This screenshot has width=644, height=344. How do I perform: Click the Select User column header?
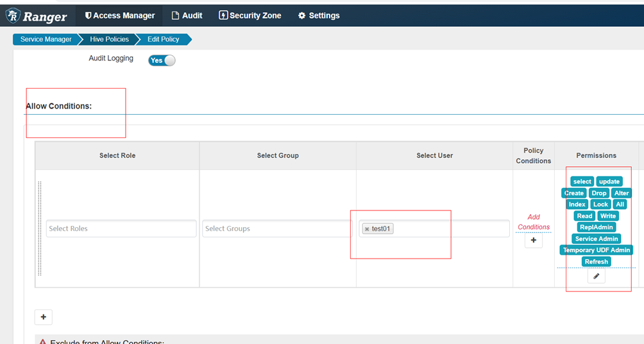coord(434,155)
